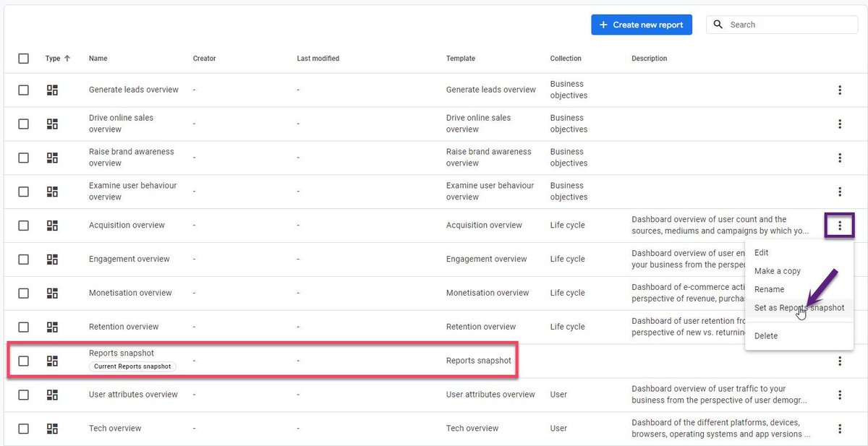
Task: Check the Raise brand awareness overview checkbox
Action: pos(24,158)
